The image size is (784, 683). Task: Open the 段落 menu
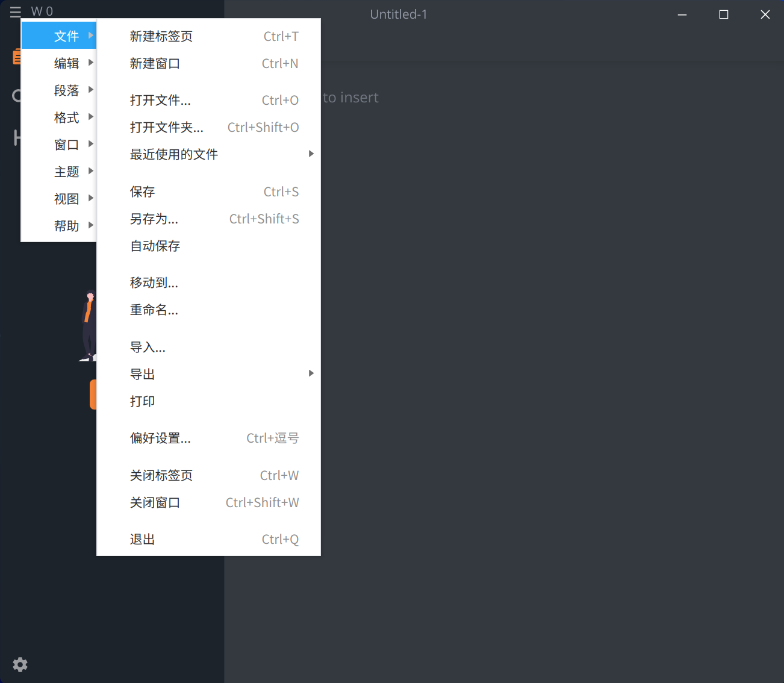pyautogui.click(x=59, y=90)
